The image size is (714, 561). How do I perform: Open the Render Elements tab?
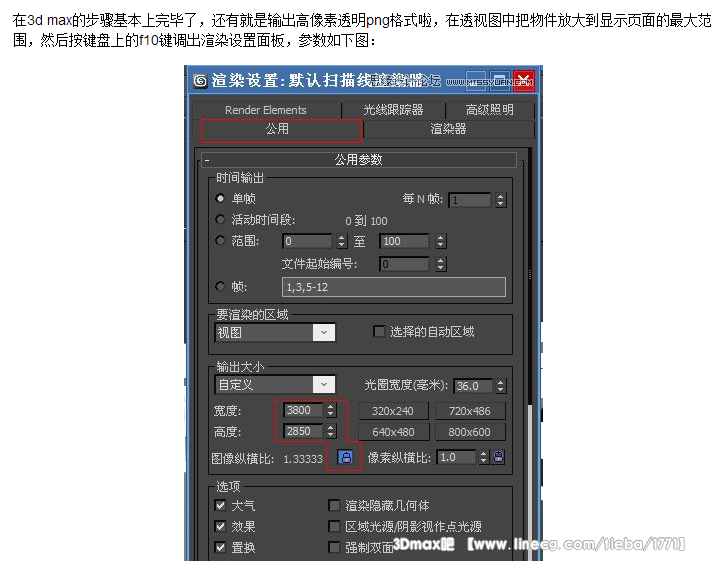point(266,110)
